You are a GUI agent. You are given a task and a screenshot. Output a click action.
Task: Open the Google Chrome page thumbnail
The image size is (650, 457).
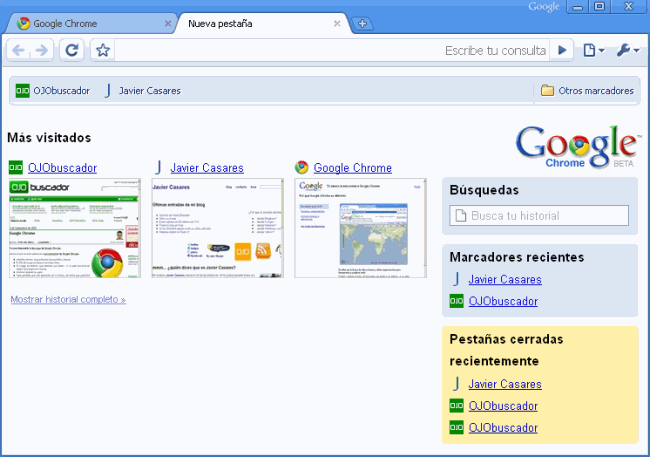click(361, 228)
